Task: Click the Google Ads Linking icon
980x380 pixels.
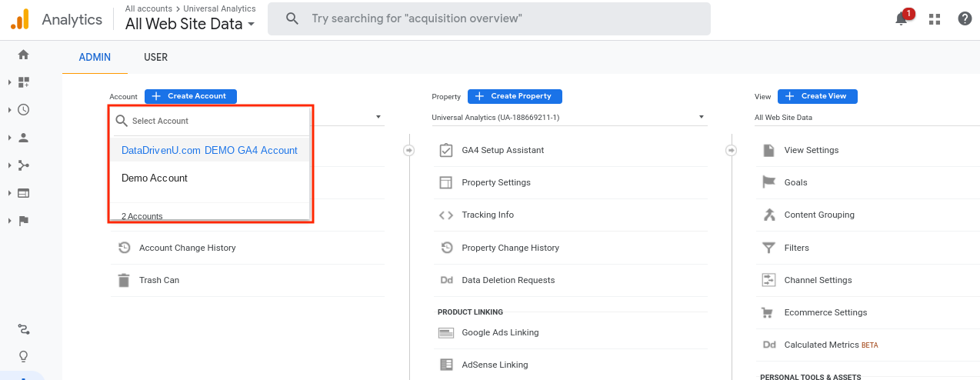Action: pyautogui.click(x=446, y=333)
